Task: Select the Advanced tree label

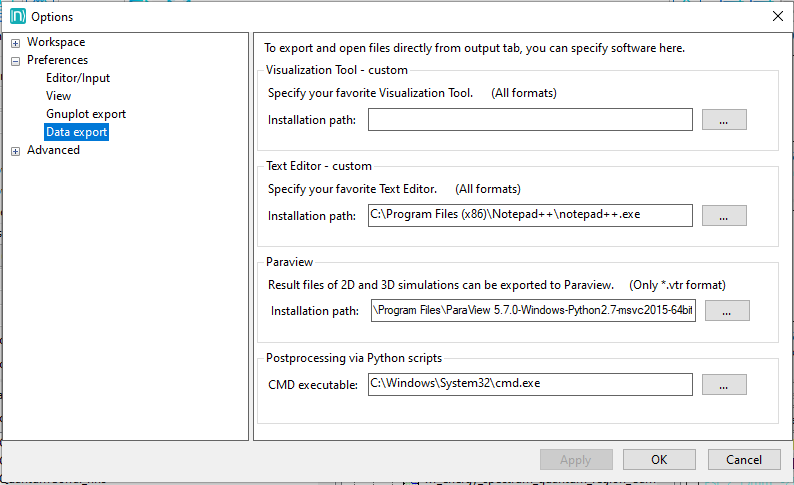Action: tap(53, 150)
